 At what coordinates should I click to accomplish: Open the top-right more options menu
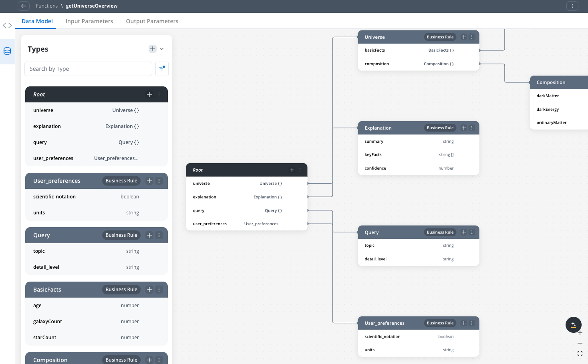[x=572, y=6]
